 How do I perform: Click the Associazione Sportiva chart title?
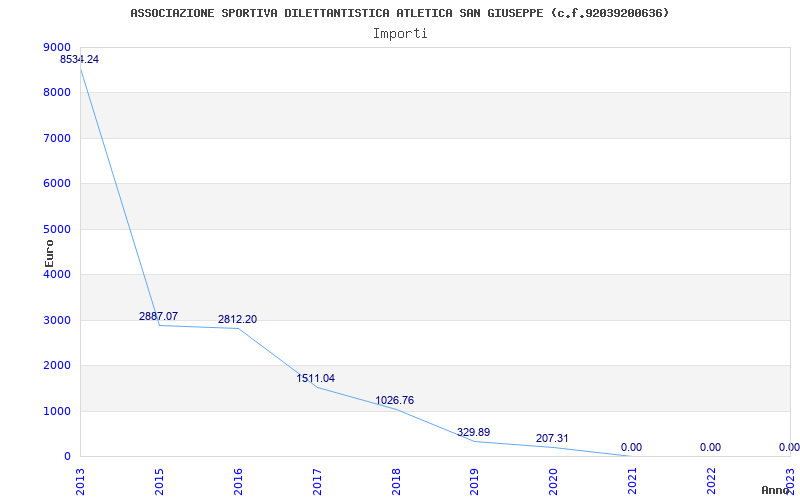[399, 13]
